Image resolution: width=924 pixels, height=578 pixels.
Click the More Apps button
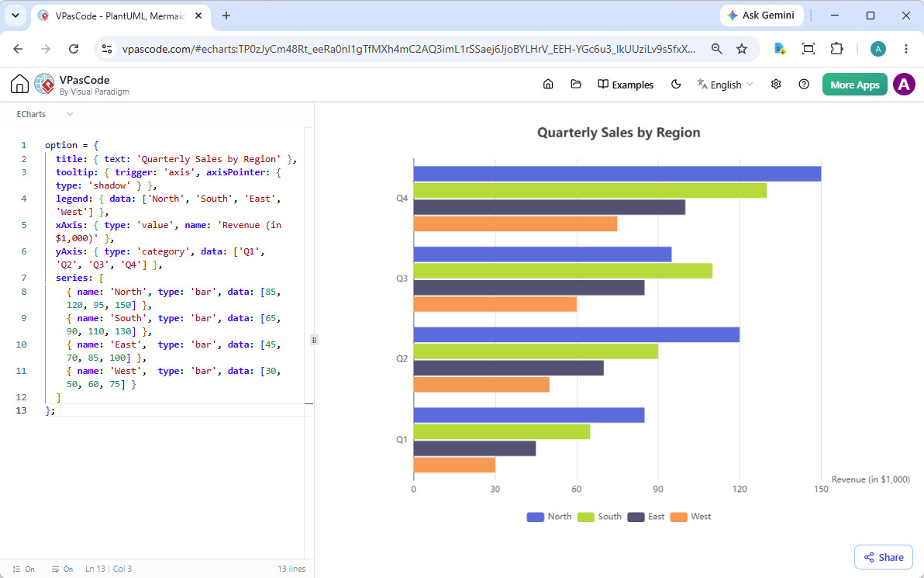pyautogui.click(x=854, y=85)
